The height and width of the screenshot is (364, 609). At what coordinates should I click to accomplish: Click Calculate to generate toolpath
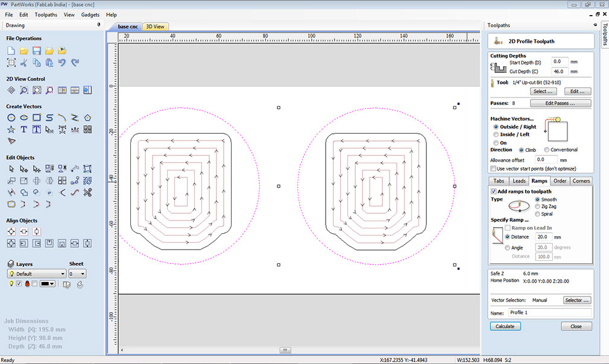pos(505,327)
